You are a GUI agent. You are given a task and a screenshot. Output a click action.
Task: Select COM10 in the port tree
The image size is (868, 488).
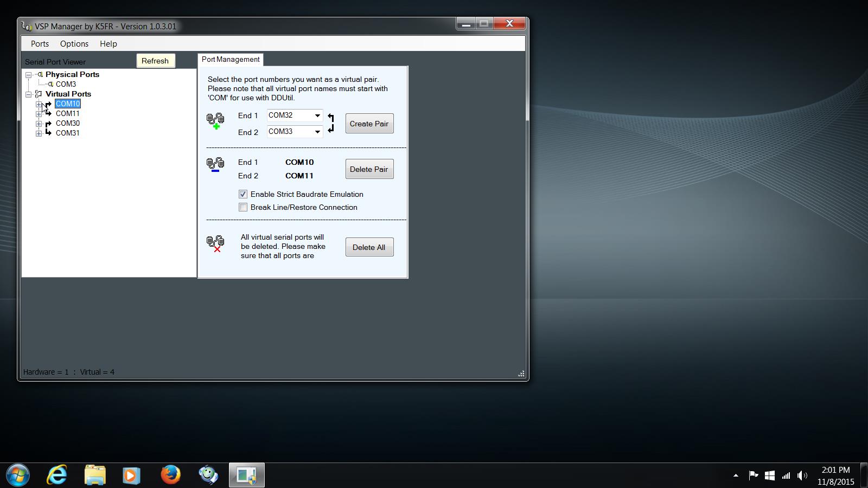tap(68, 104)
